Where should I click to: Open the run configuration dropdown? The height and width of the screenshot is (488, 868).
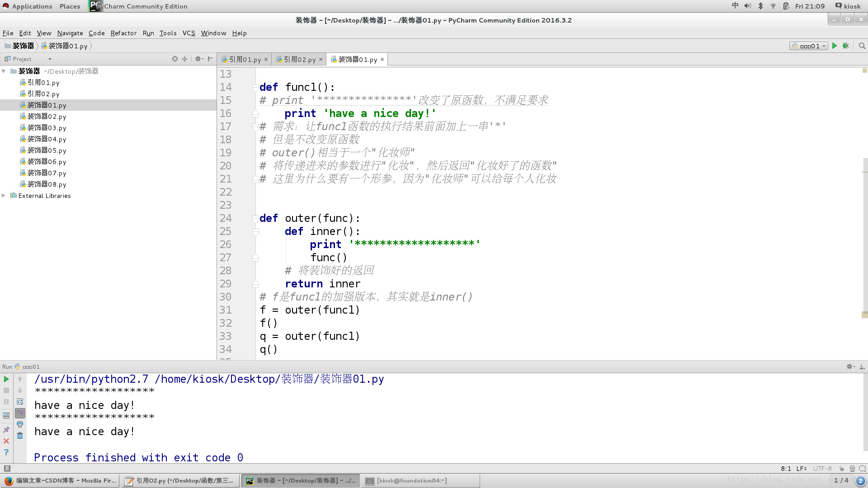pos(809,46)
